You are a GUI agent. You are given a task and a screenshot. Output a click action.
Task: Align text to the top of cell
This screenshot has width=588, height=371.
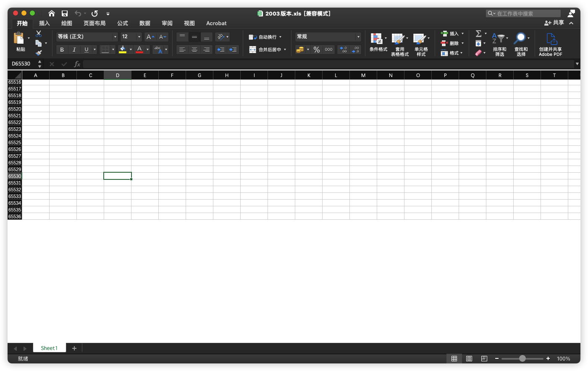(x=182, y=37)
